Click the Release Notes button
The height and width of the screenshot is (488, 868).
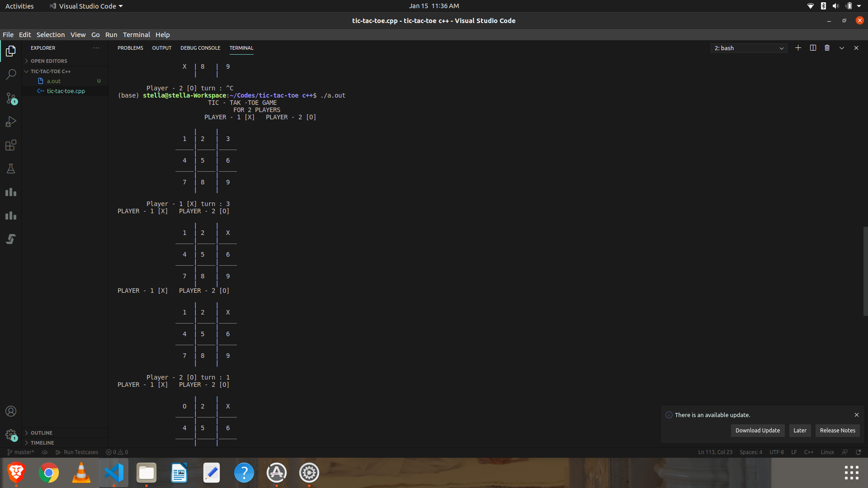(x=837, y=431)
